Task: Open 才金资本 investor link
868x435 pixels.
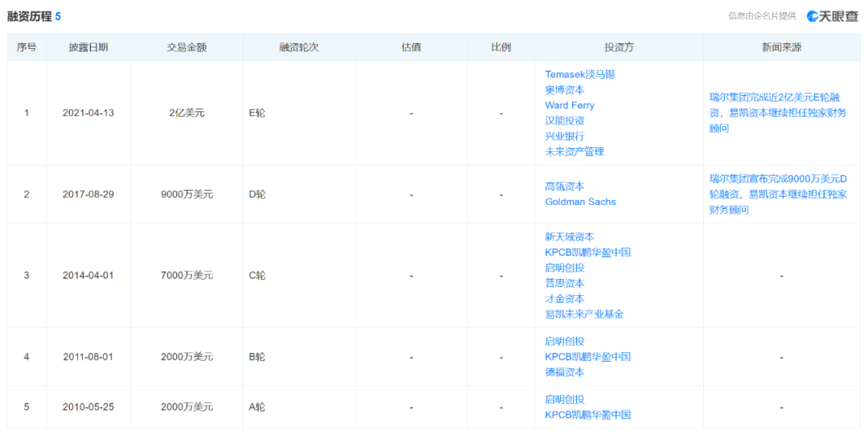Action: 565,298
